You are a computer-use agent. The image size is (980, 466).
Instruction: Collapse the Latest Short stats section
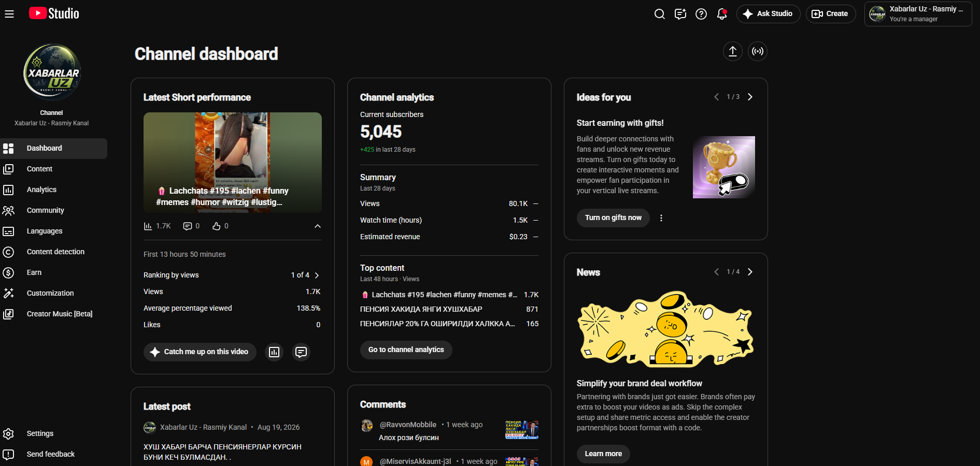point(318,226)
